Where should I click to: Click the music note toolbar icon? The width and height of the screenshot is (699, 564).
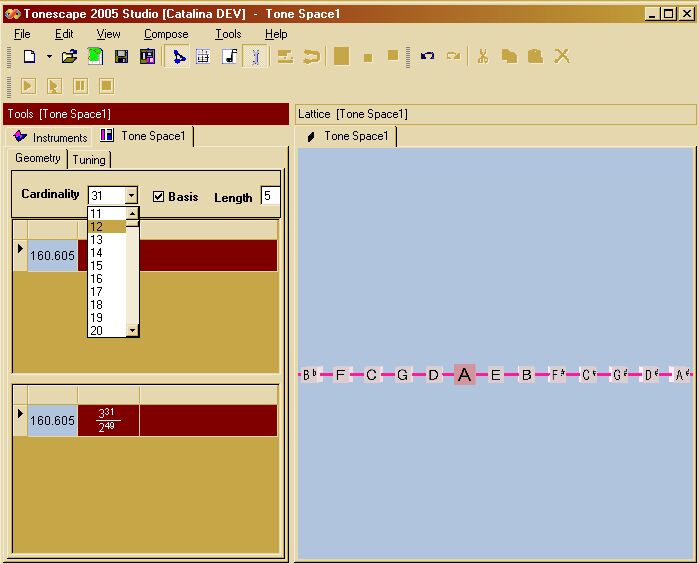pos(230,57)
